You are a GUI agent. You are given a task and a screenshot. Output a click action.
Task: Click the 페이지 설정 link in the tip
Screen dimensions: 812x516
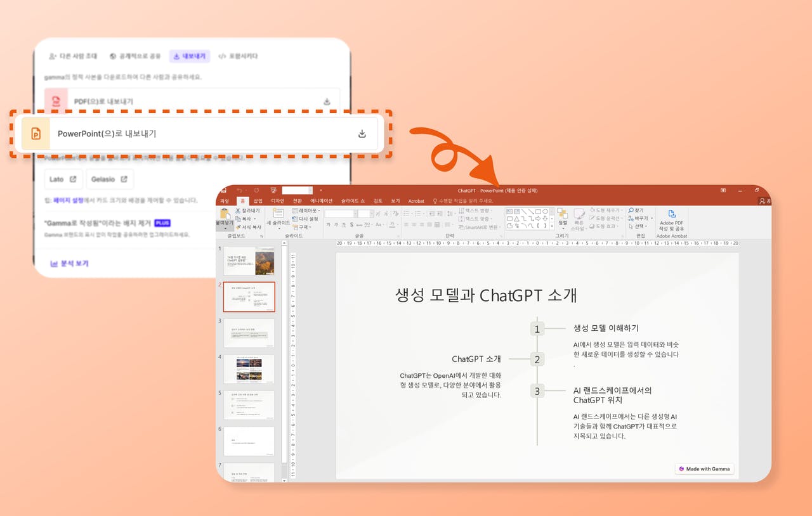67,200
